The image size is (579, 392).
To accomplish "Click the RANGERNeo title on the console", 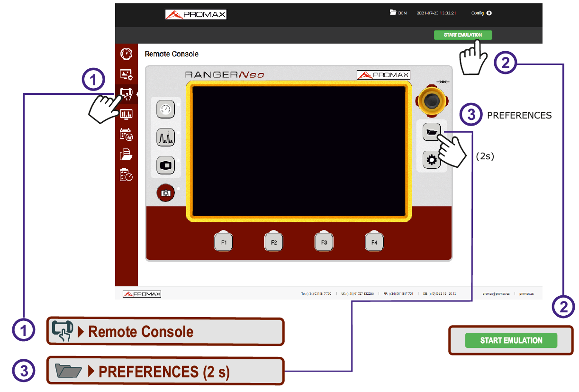I will [225, 74].
